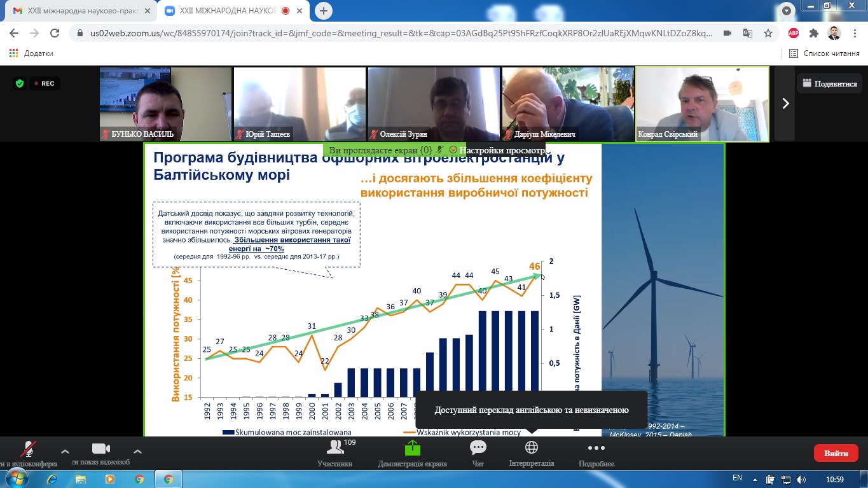868x488 pixels.
Task: Open File Explorer from taskbar
Action: 81,478
